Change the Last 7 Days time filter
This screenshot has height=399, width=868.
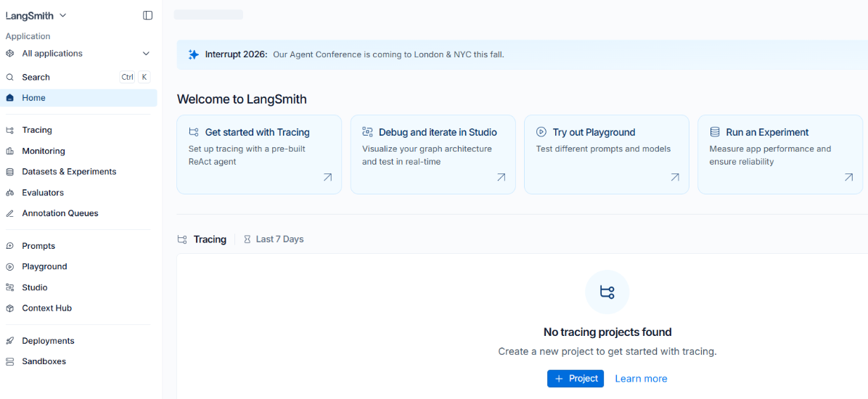[x=274, y=239]
